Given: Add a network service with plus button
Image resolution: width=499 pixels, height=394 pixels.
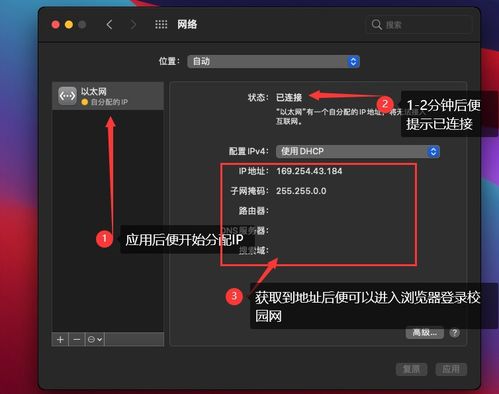Looking at the screenshot, I should [x=60, y=339].
